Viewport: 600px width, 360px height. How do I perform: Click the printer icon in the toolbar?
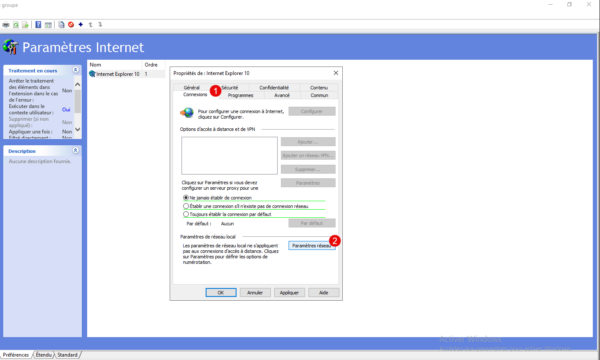coord(6,25)
